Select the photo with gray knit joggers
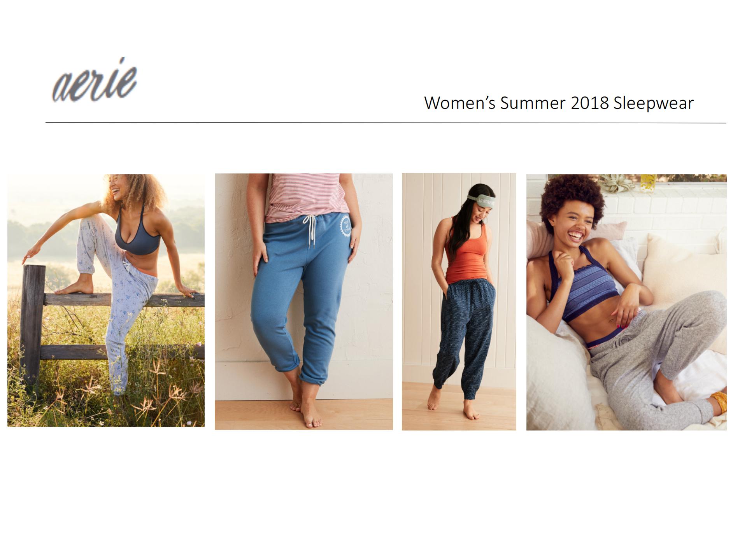 tap(626, 302)
